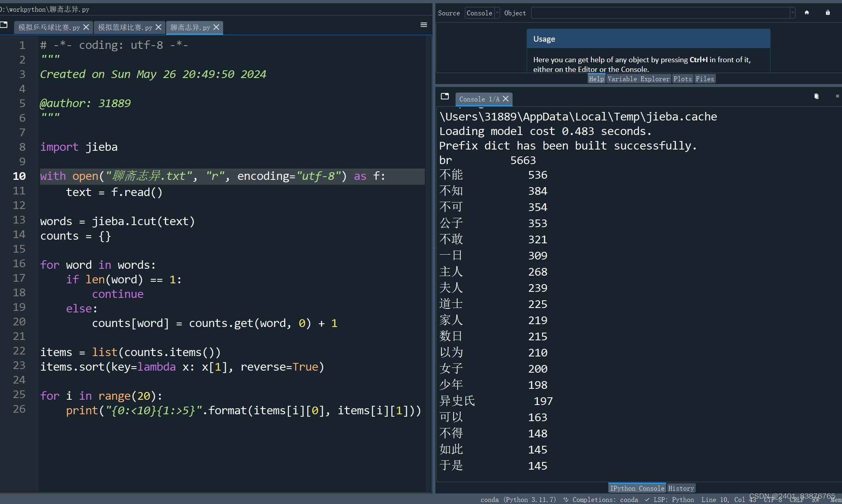The image size is (842, 504).
Task: Click the lock icon in the Help toolbar
Action: point(827,13)
